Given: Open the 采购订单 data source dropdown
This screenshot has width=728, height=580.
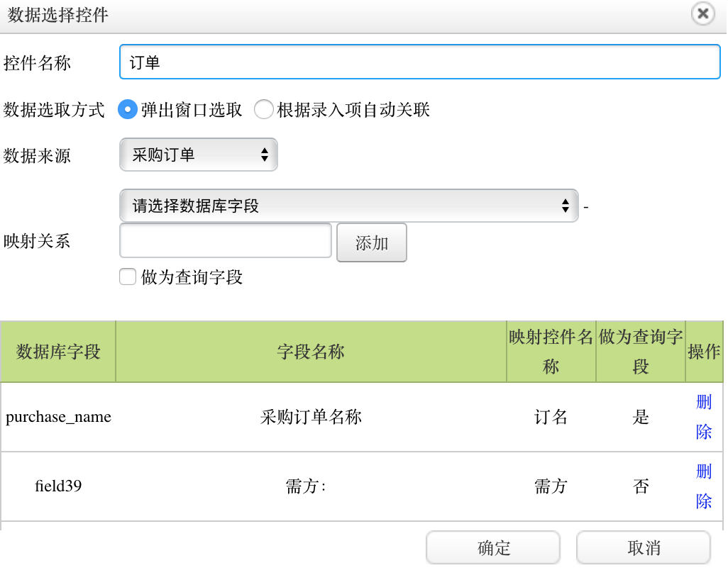Looking at the screenshot, I should (199, 155).
